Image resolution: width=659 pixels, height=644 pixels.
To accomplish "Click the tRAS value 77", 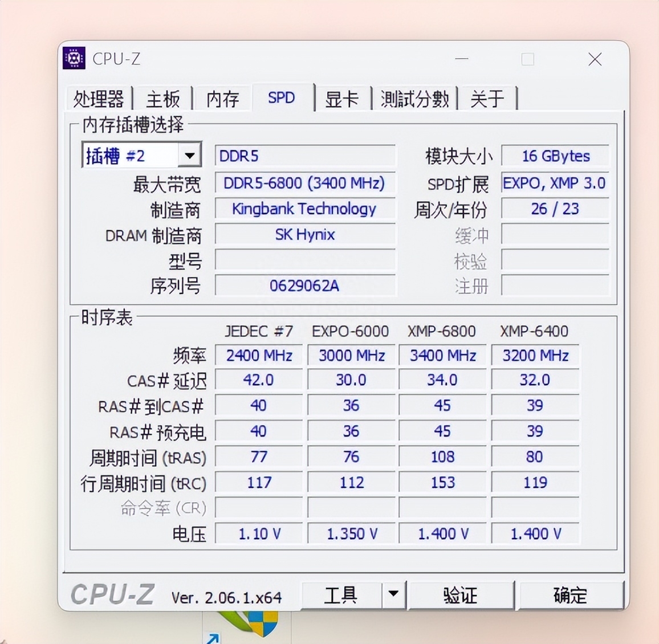I will pos(259,456).
